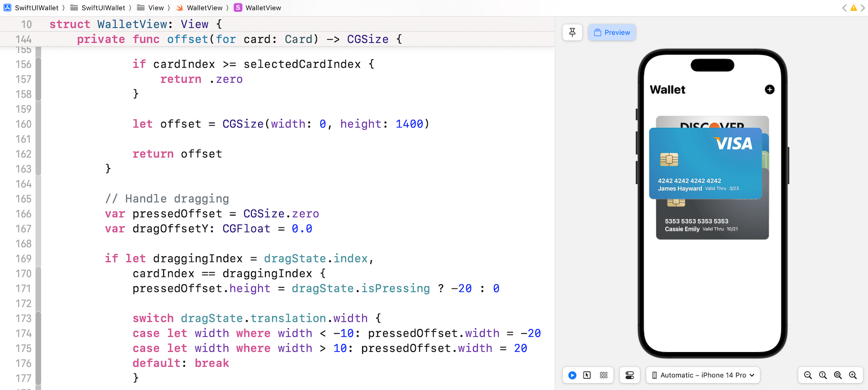868x390 pixels.
Task: Open Automatic – iPhone 14 Pro device dropdown
Action: 703,375
